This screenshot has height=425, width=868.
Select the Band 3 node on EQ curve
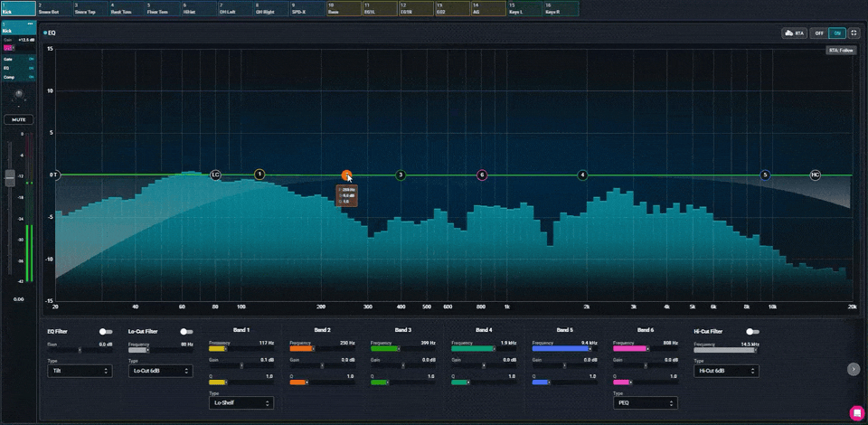[401, 175]
